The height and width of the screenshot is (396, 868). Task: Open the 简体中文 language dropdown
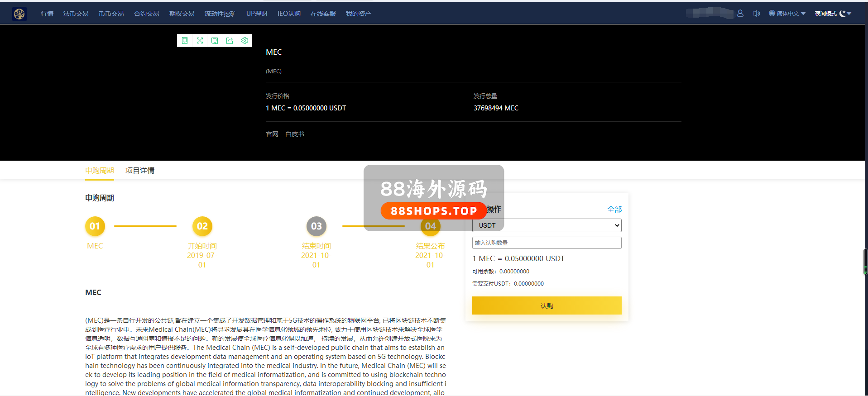[787, 14]
